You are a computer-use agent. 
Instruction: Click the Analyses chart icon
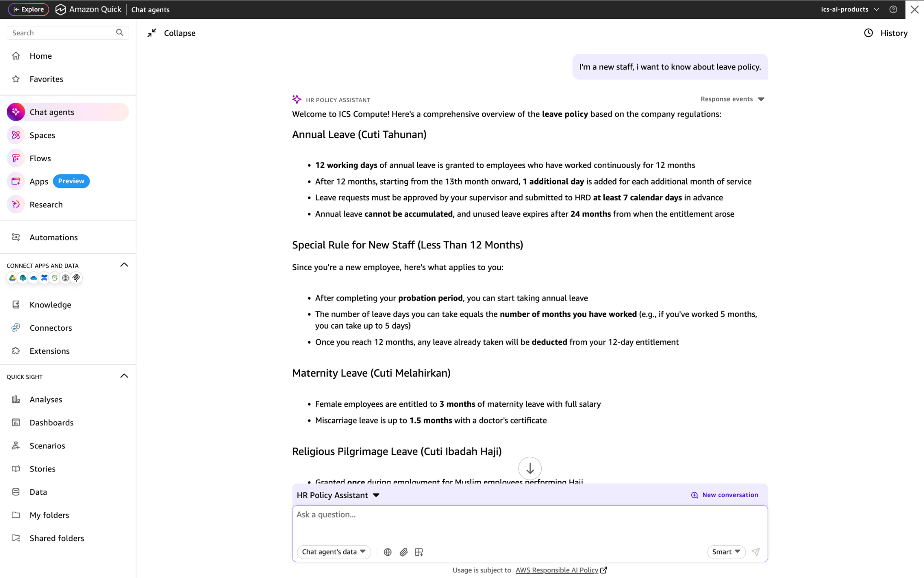coord(16,399)
